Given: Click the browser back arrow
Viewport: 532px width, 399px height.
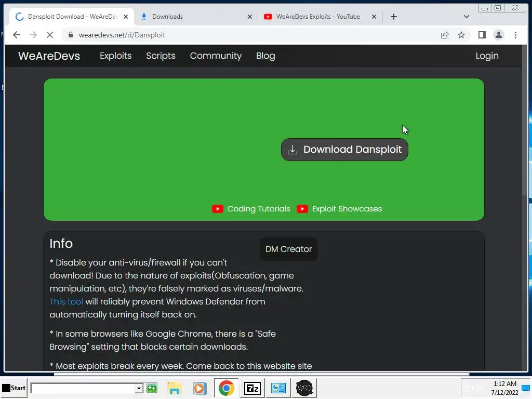Looking at the screenshot, I should click(16, 35).
